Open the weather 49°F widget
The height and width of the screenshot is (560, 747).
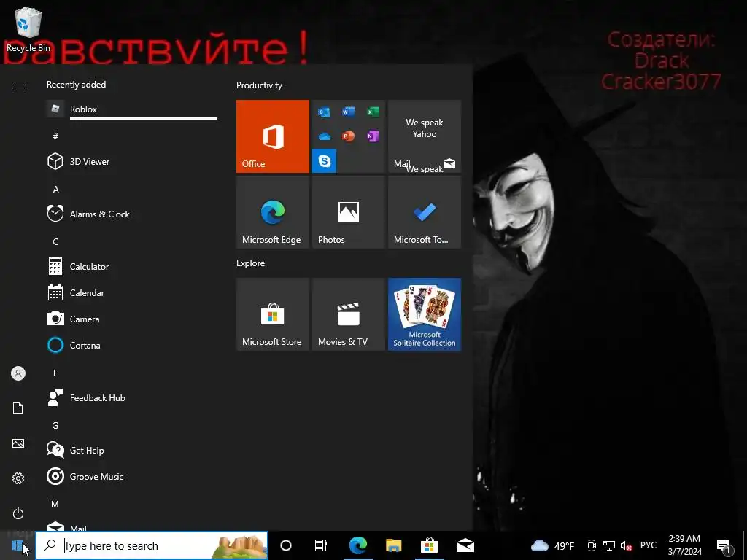pos(553,545)
